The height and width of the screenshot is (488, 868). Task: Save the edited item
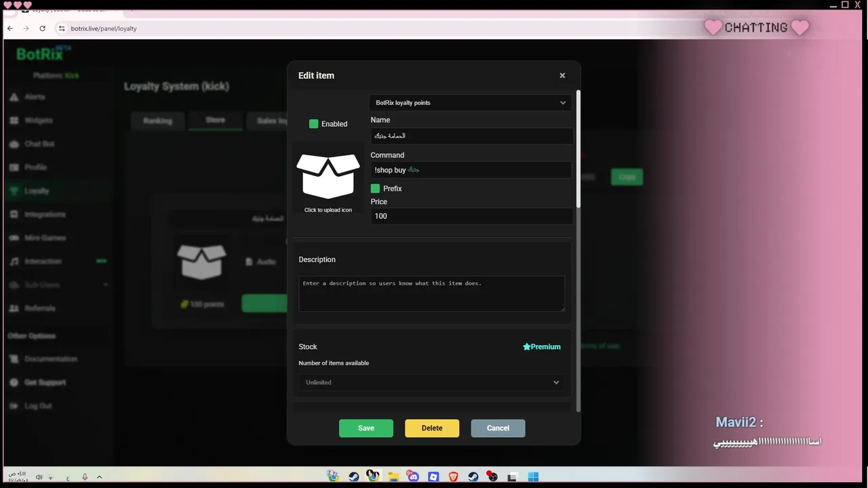point(366,428)
